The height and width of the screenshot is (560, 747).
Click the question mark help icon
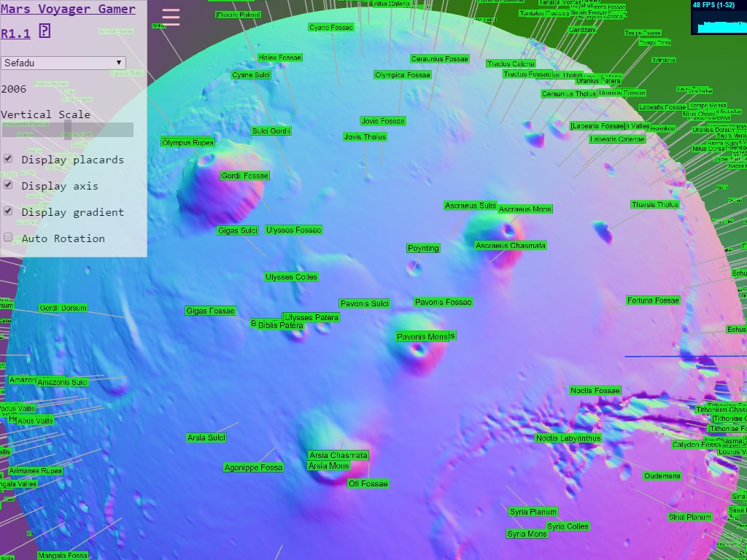(x=44, y=31)
